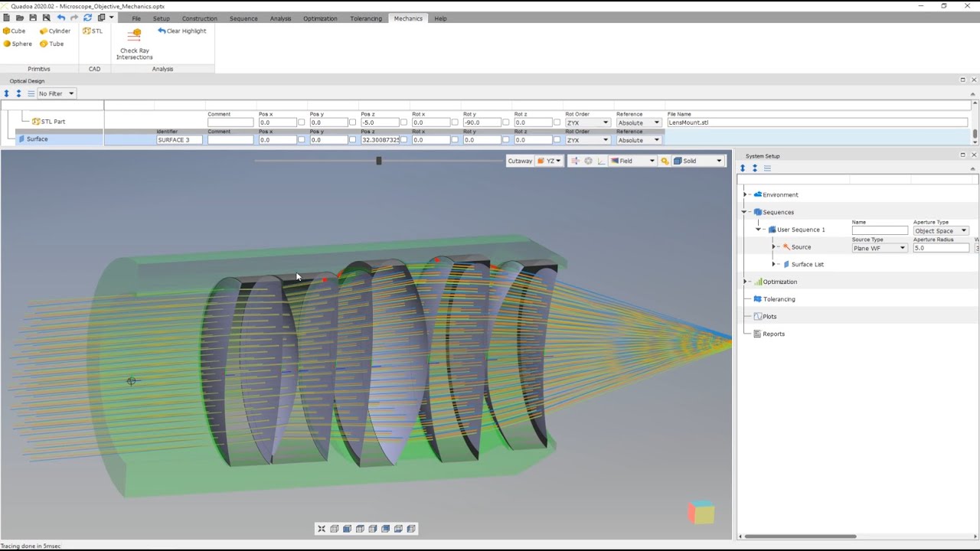Screen dimensions: 980x551
Task: Create a new file from quick toolbar
Action: (6, 18)
